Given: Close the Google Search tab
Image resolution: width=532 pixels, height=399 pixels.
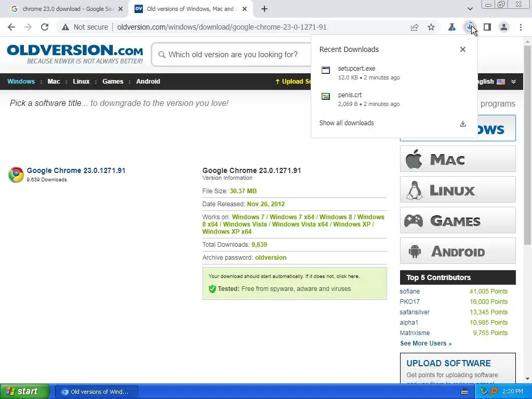Looking at the screenshot, I should tap(121, 9).
